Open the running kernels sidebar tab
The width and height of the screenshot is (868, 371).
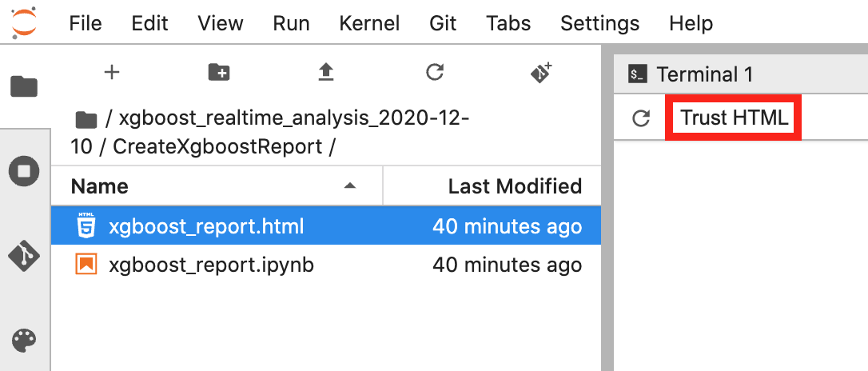[x=24, y=170]
